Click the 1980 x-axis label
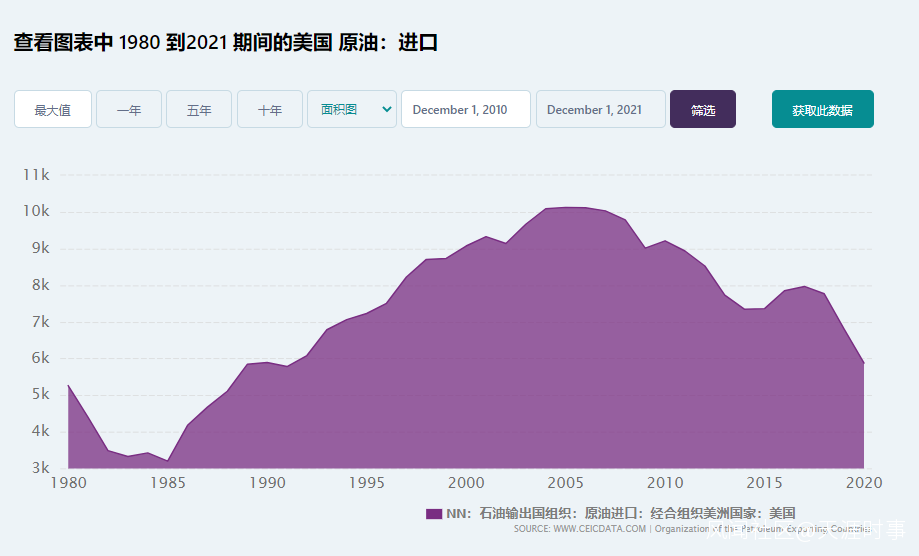The image size is (919, 556). (x=69, y=483)
